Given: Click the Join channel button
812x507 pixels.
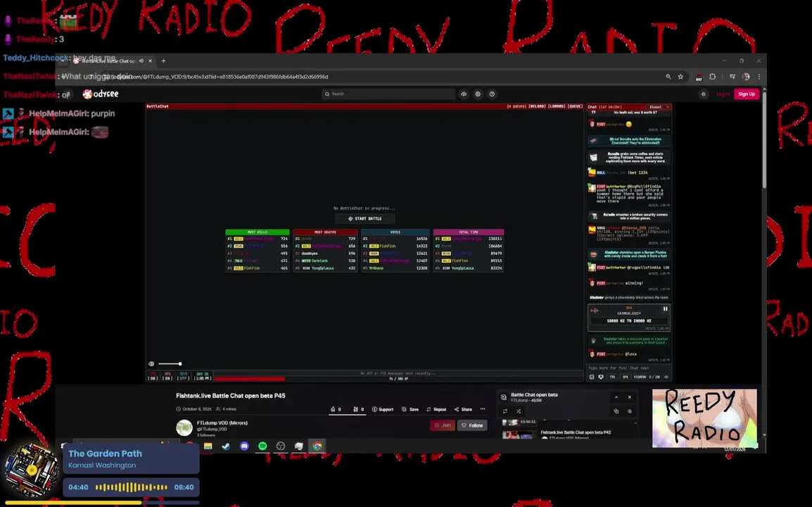Looking at the screenshot, I should click(x=443, y=425).
